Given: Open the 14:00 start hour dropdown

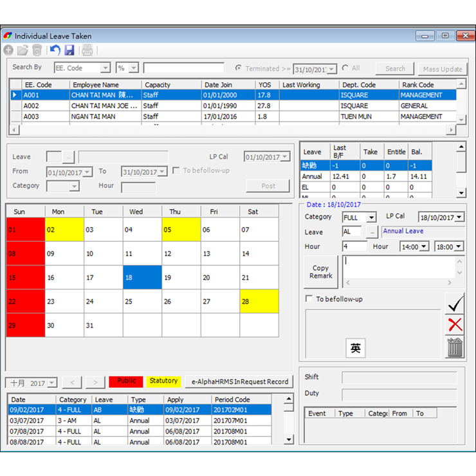Looking at the screenshot, I should [x=424, y=246].
